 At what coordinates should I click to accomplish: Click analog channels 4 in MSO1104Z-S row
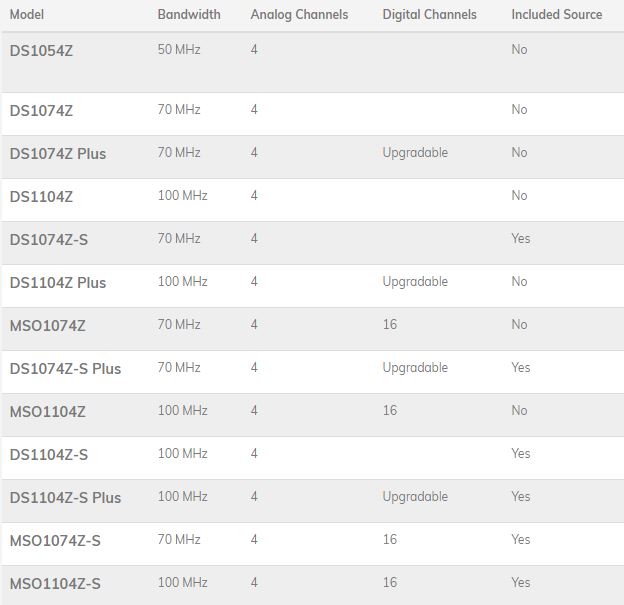(x=254, y=582)
